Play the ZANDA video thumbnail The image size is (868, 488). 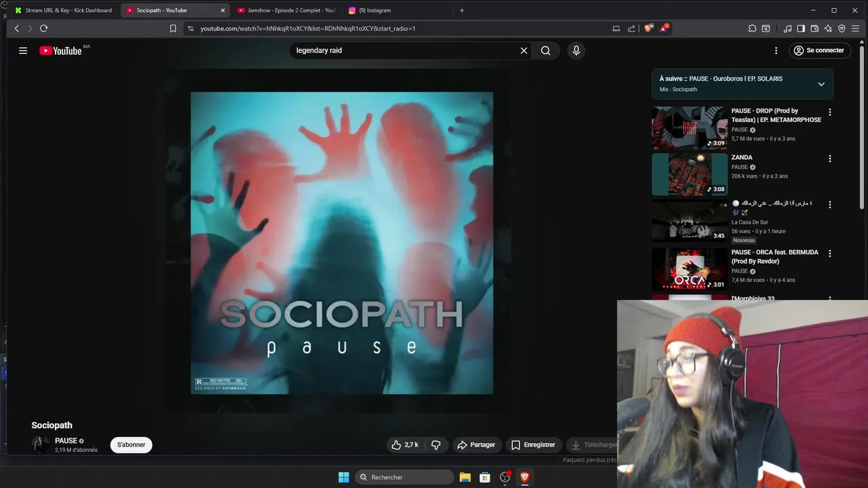click(690, 174)
